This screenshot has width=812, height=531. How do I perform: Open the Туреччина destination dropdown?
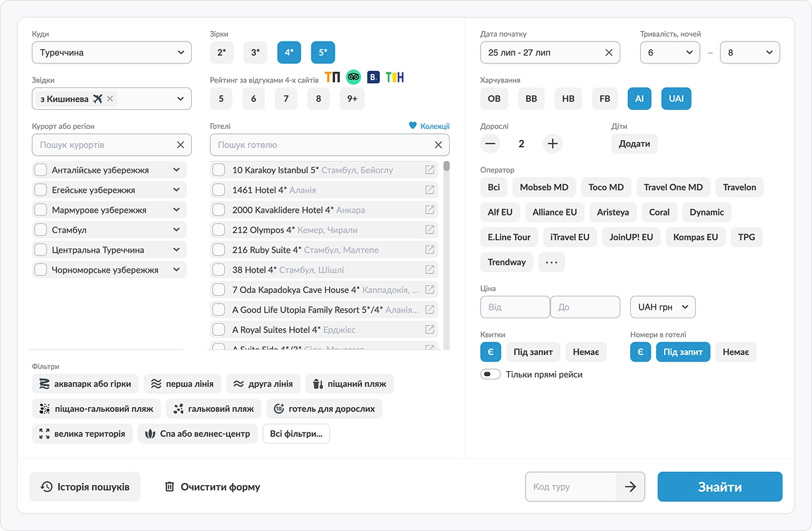tap(111, 52)
